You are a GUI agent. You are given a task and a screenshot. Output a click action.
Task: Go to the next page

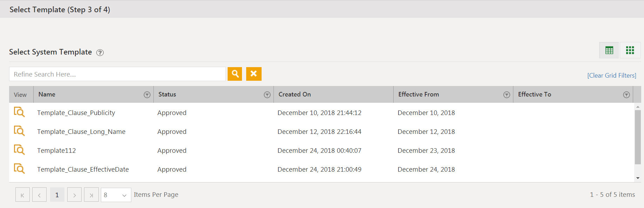[74, 195]
